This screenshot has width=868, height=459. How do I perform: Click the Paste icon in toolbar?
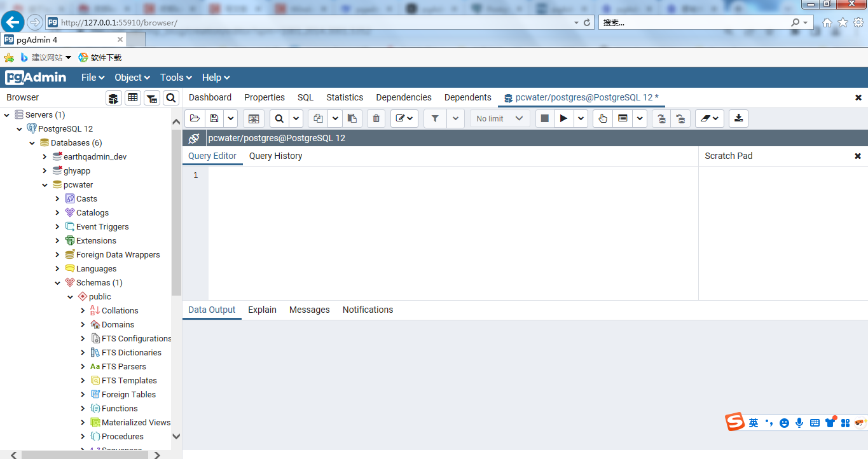pos(352,118)
